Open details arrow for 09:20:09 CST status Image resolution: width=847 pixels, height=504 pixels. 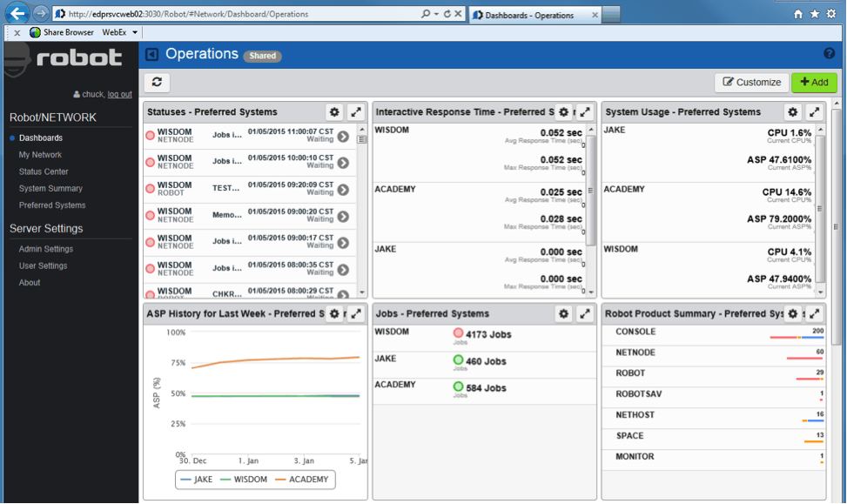(x=343, y=190)
